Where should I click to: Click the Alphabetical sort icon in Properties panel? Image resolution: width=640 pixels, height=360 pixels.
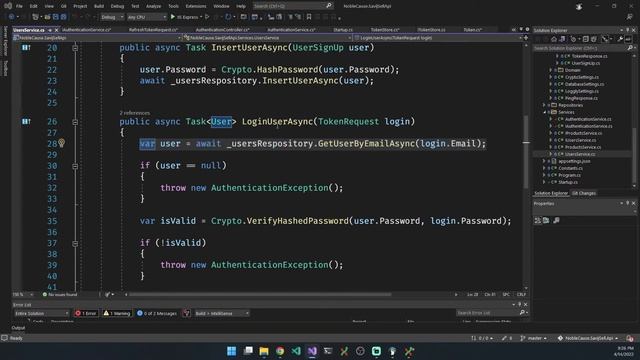tap(546, 220)
